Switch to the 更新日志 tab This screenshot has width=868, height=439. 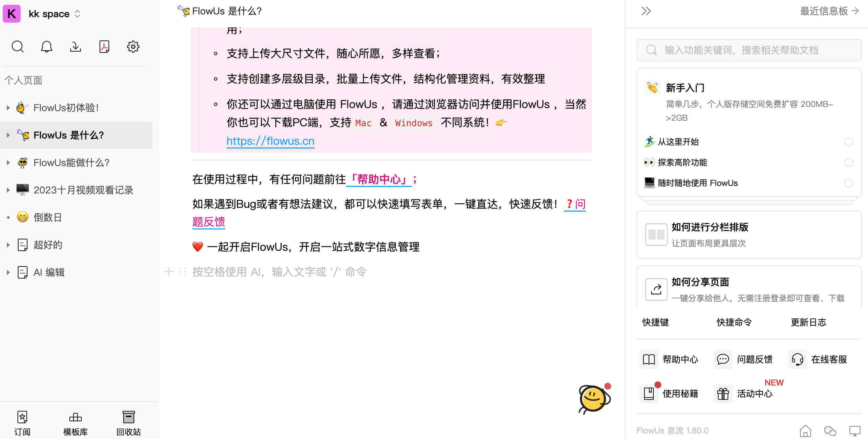[808, 322]
